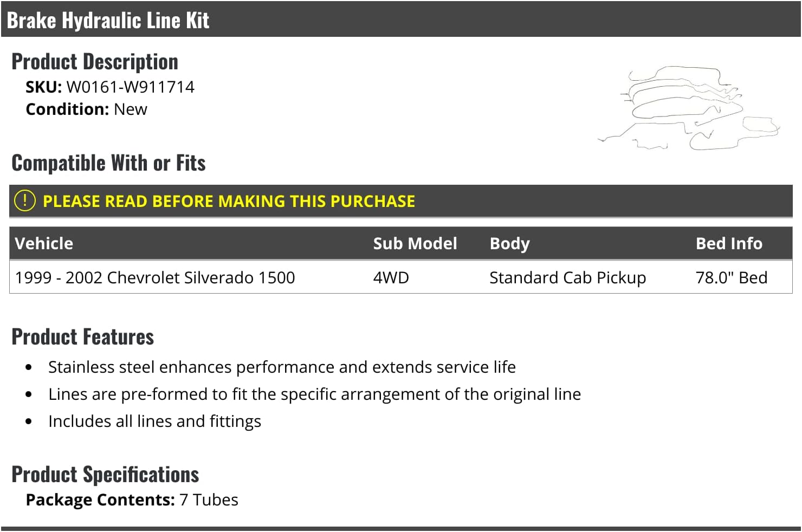The width and height of the screenshot is (802, 532).
Task: Click the "Includes all lines and fittings" bullet
Action: pyautogui.click(x=154, y=421)
